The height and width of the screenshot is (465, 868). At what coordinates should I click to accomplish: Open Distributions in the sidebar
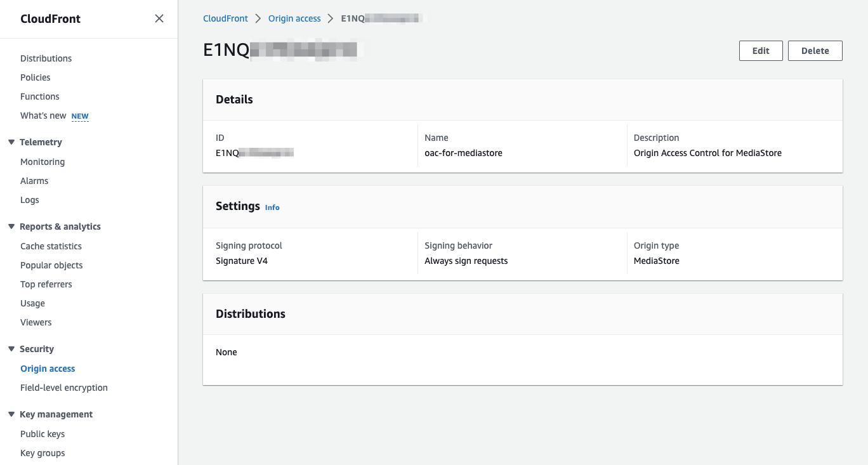[46, 58]
